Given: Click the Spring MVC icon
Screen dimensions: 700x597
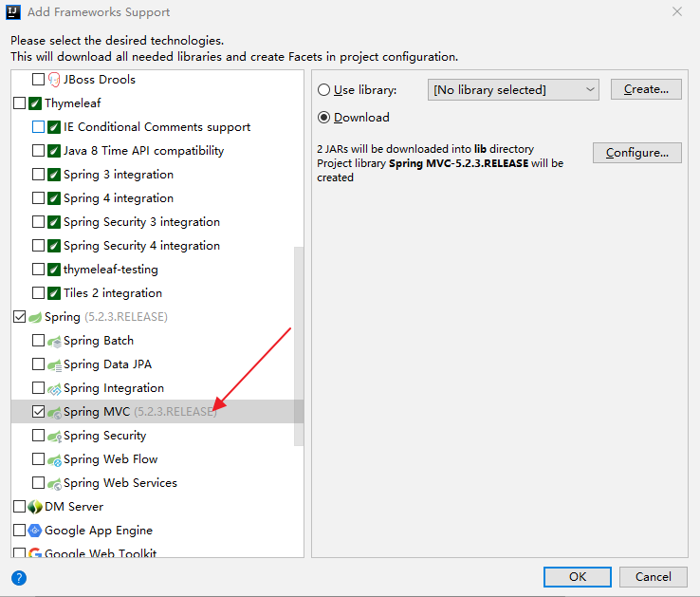Looking at the screenshot, I should pos(54,413).
